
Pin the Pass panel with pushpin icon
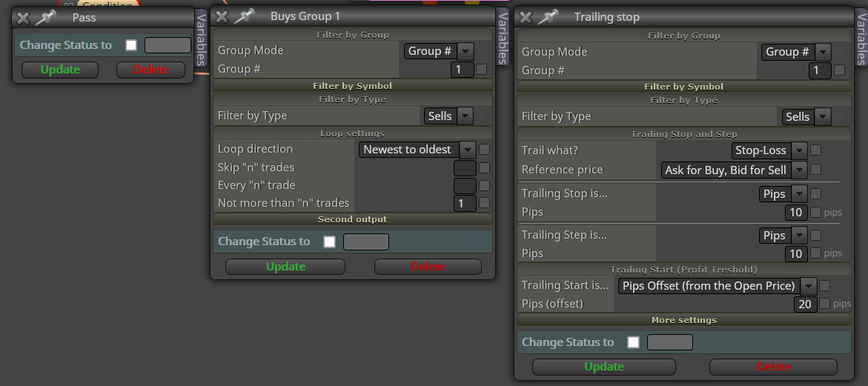click(x=45, y=18)
